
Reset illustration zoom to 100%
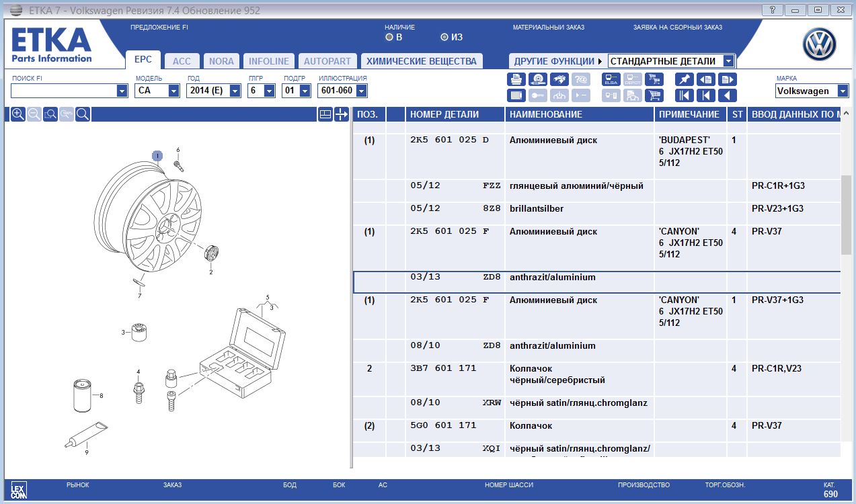coord(67,114)
